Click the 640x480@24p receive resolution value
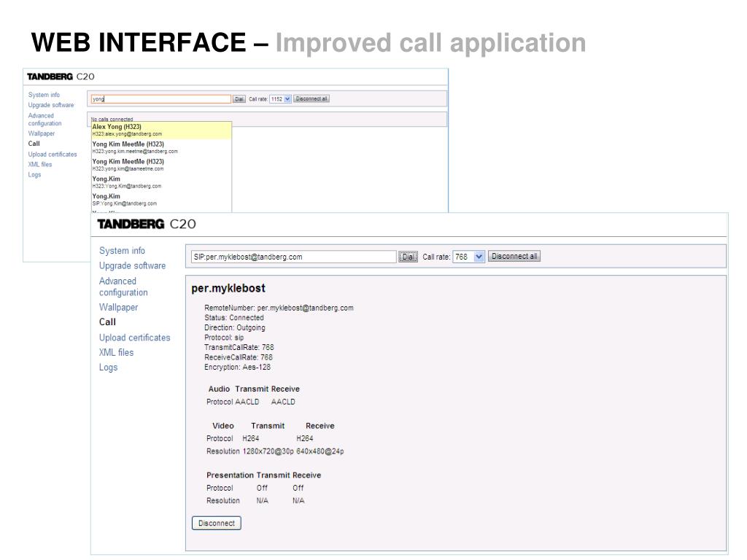 320,451
